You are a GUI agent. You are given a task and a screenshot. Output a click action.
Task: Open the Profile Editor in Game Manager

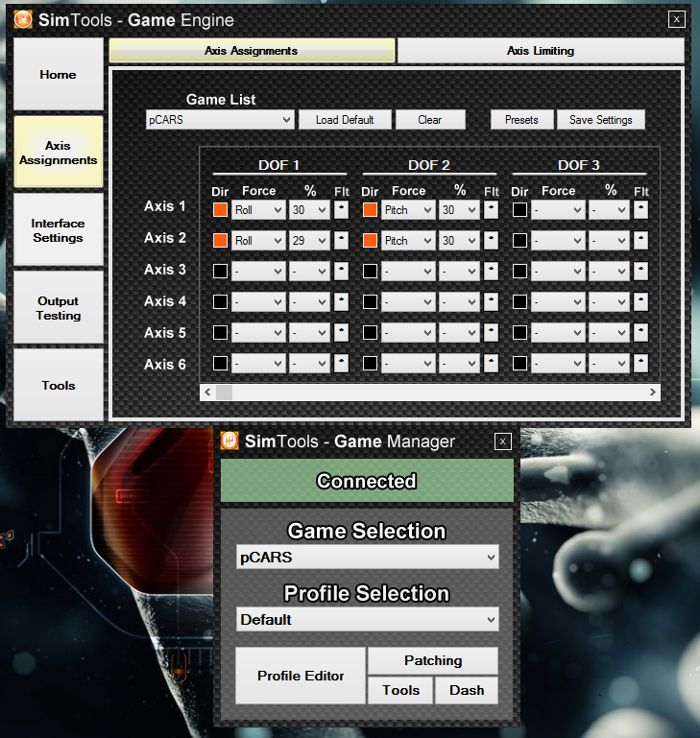point(301,676)
